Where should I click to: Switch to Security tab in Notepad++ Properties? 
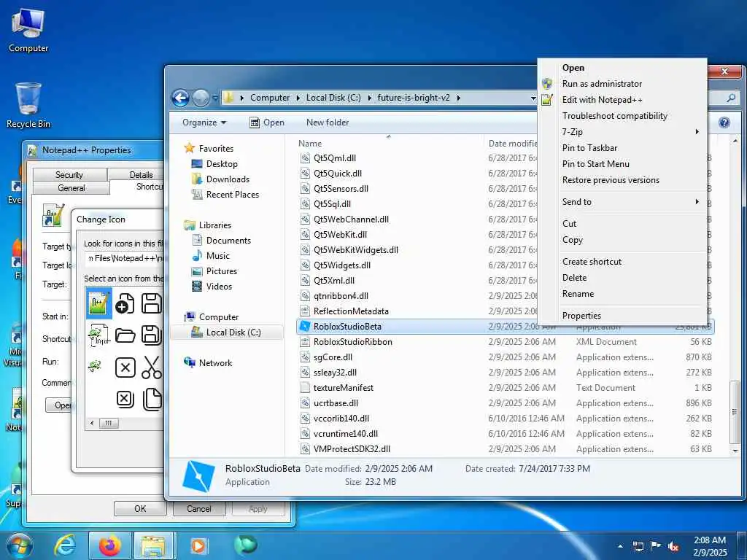pos(69,175)
